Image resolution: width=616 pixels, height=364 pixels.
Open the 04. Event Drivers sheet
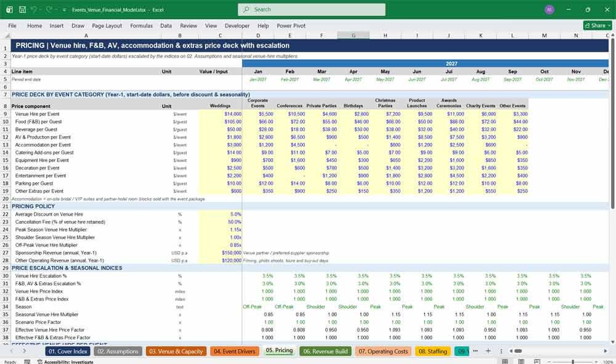(x=235, y=352)
